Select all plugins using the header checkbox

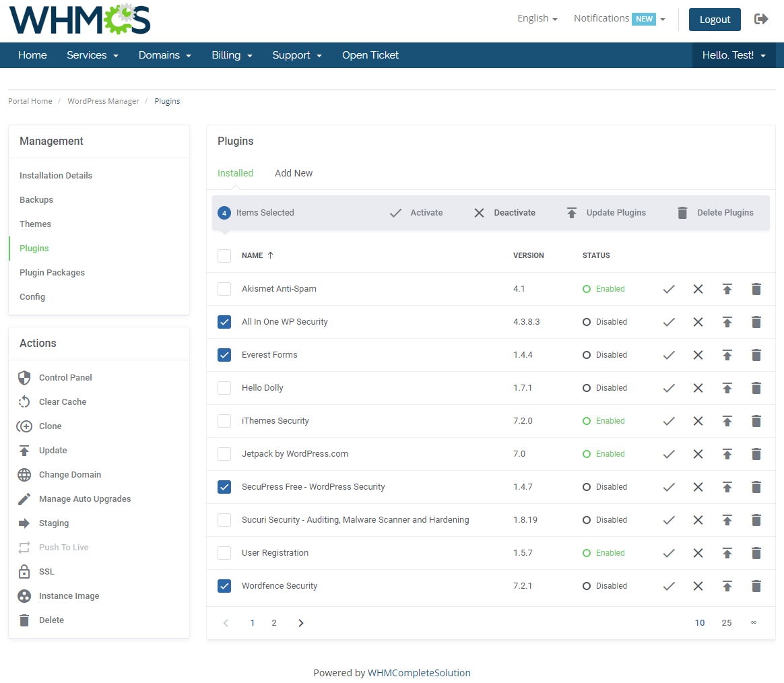tap(224, 255)
